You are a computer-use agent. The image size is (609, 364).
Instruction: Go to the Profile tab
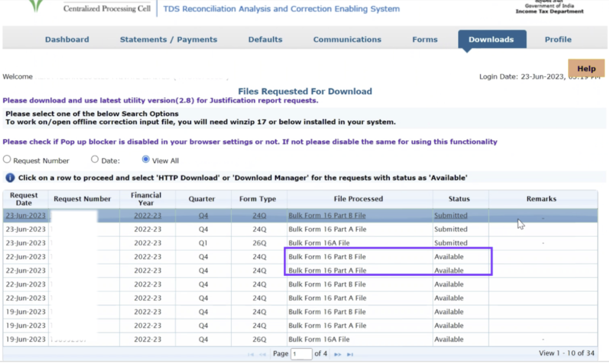click(558, 40)
